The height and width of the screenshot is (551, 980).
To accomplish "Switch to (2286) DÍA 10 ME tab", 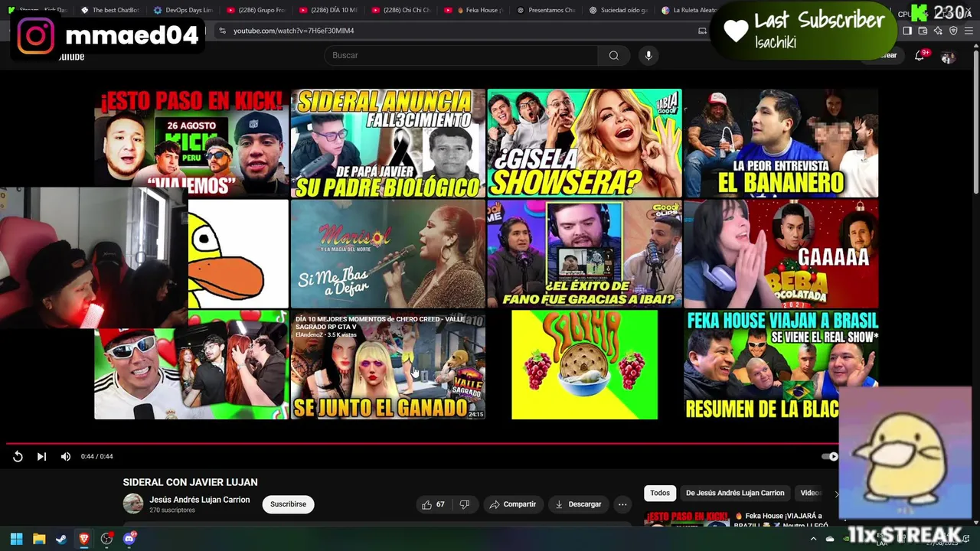I will coord(328,10).
